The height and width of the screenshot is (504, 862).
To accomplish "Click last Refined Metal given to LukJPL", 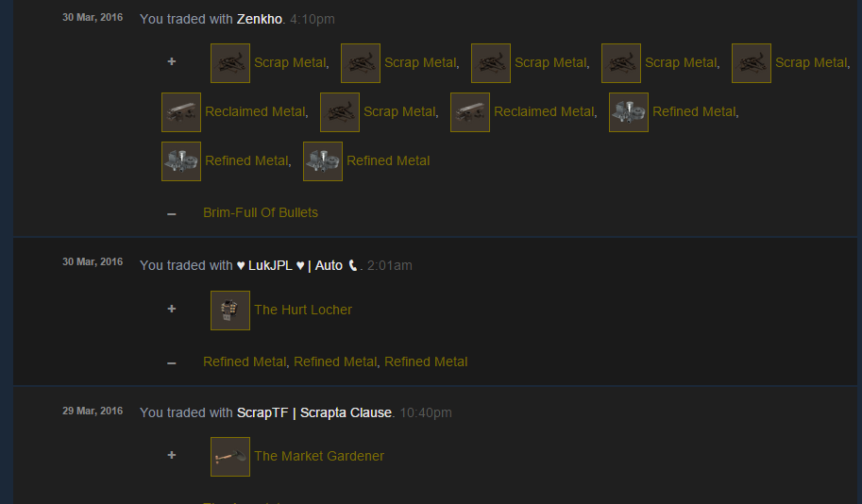I will (x=426, y=362).
